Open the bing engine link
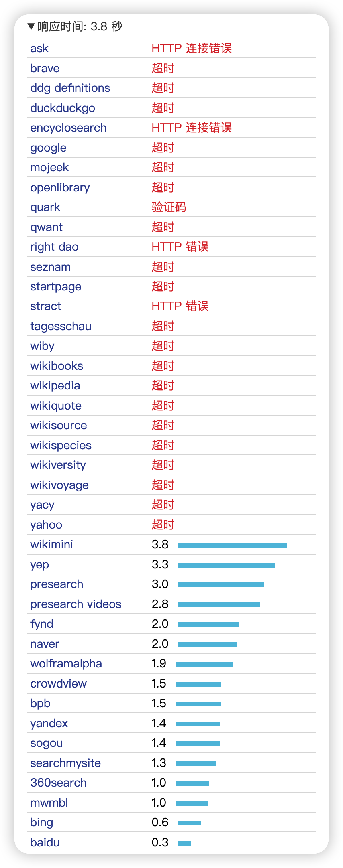The width and height of the screenshot is (343, 868). (42, 823)
